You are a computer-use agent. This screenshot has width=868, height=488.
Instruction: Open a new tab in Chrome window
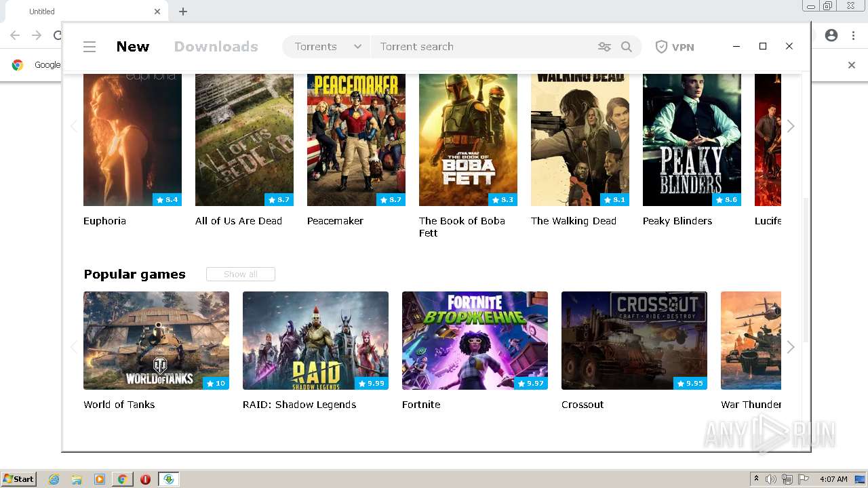(x=183, y=12)
